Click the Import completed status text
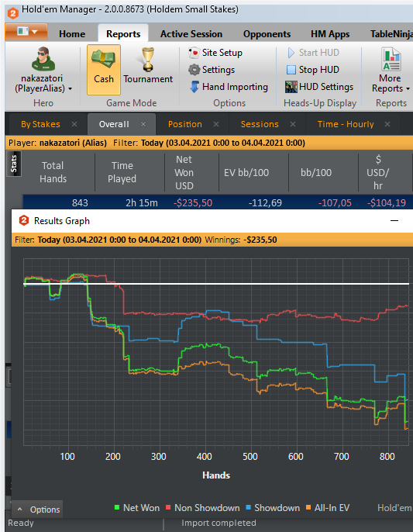The width and height of the screenshot is (413, 532). (219, 523)
